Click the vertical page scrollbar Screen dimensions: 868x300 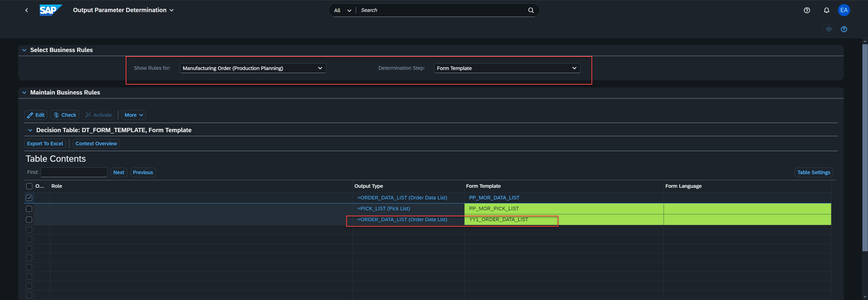coord(865,147)
